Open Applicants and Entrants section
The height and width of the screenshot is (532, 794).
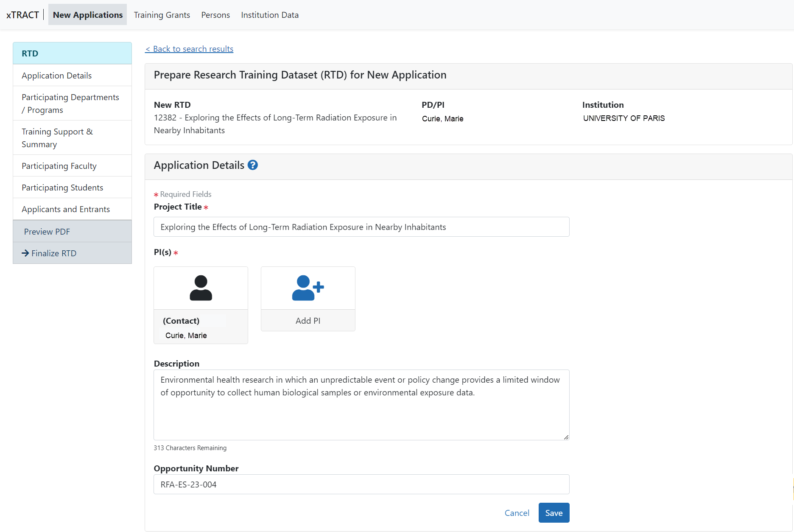[x=66, y=209]
